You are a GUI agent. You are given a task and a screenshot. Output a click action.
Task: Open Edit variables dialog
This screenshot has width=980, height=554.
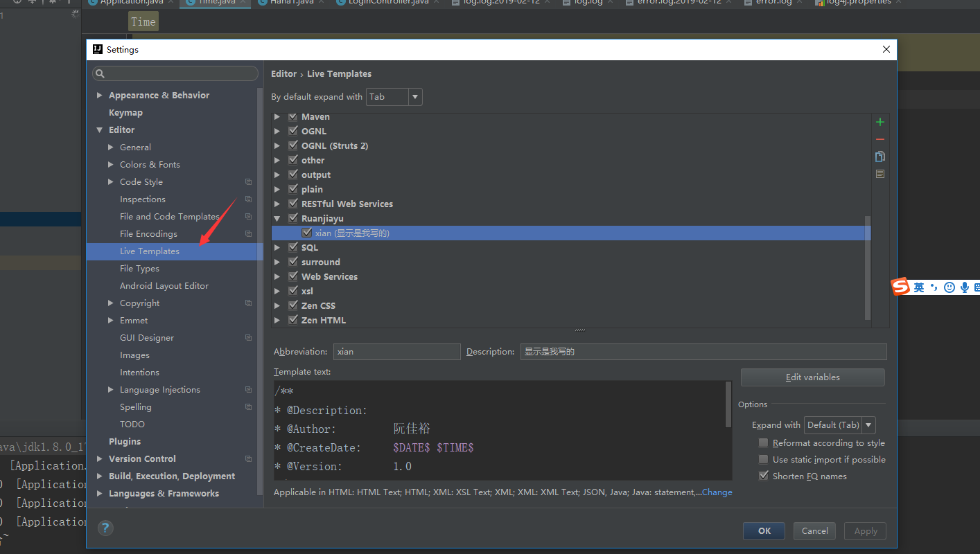[812, 377]
